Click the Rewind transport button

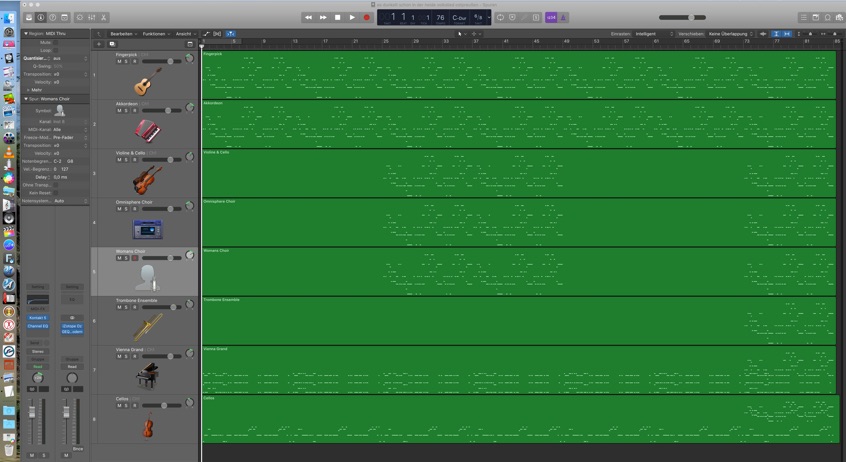click(x=308, y=17)
